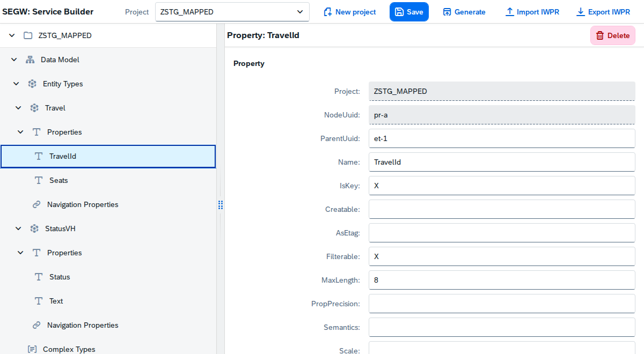Click the read-only Project field

coord(502,91)
